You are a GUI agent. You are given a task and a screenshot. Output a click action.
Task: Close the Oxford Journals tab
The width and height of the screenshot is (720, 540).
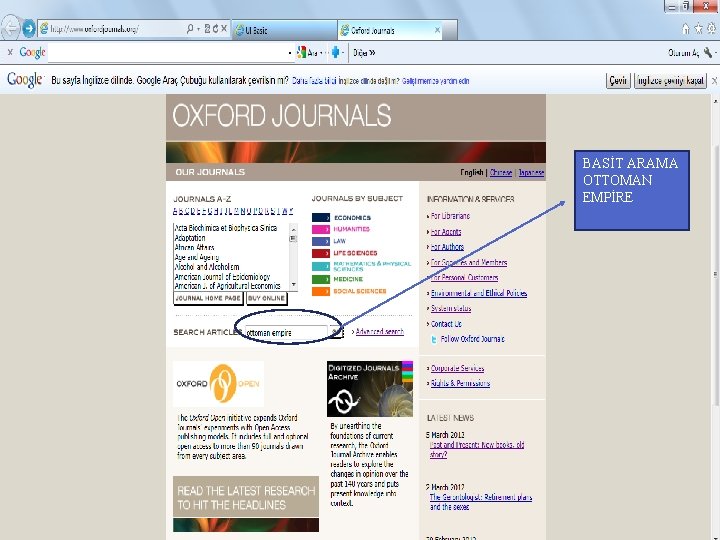point(437,30)
